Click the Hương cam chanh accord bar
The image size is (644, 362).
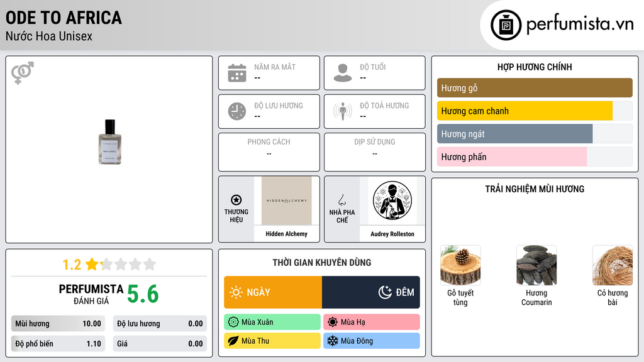click(x=535, y=111)
